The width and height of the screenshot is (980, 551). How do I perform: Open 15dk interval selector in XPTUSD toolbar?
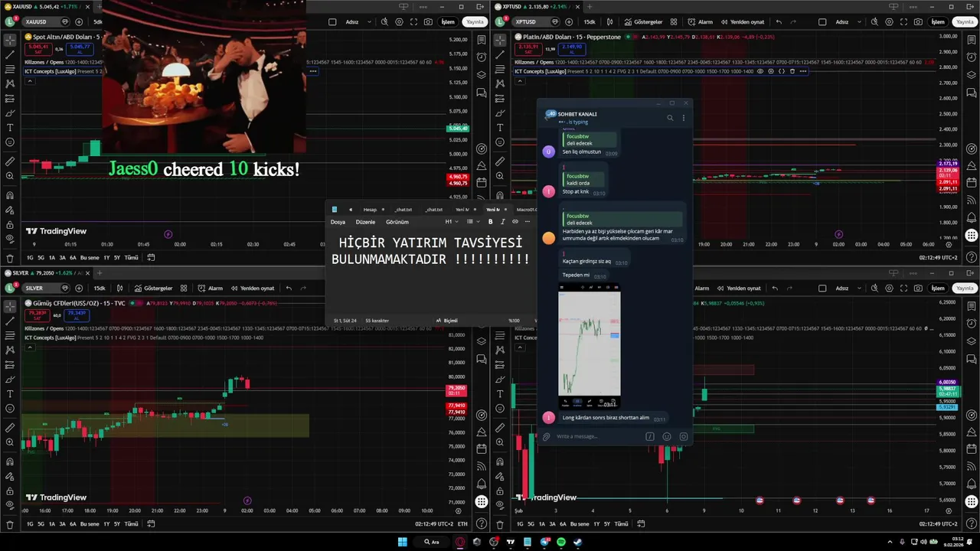(590, 22)
